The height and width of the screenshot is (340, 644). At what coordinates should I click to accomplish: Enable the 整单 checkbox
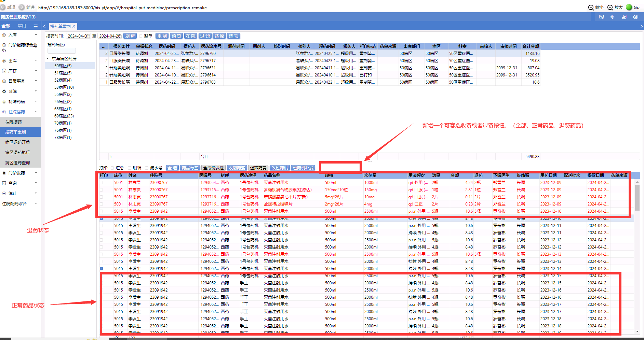point(140,36)
